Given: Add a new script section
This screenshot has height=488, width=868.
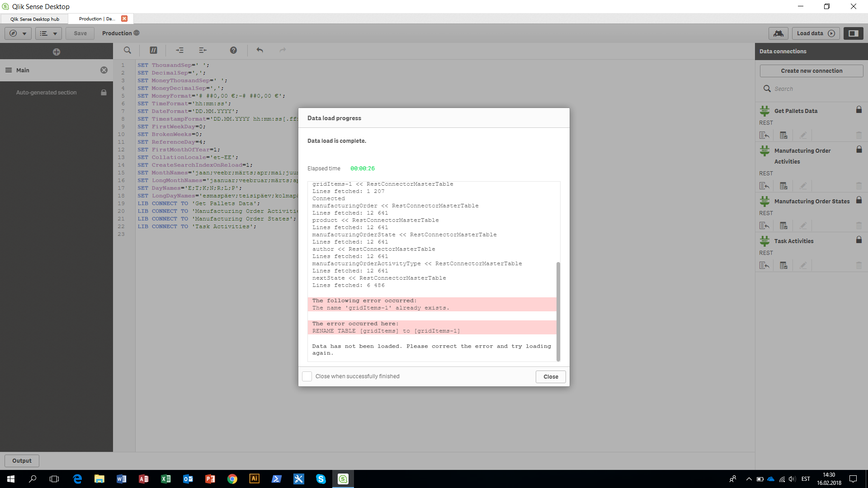Looking at the screenshot, I should point(57,52).
